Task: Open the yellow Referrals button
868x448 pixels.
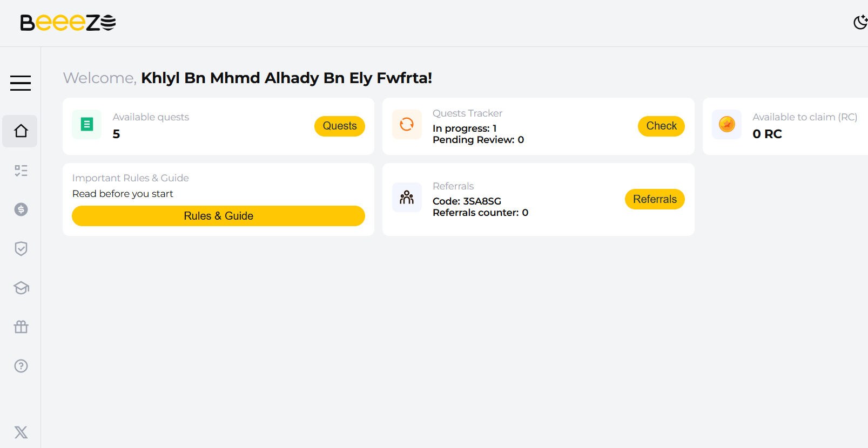Action: pos(655,199)
